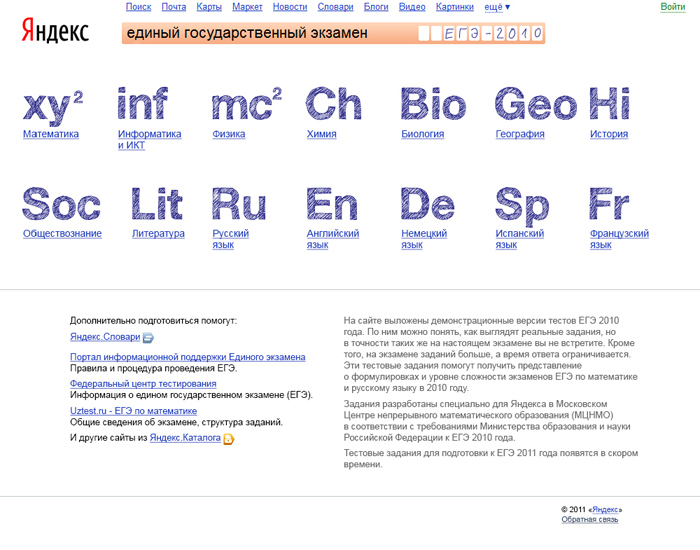Choose the De German language icon
The width and height of the screenshot is (700, 550).
(428, 204)
